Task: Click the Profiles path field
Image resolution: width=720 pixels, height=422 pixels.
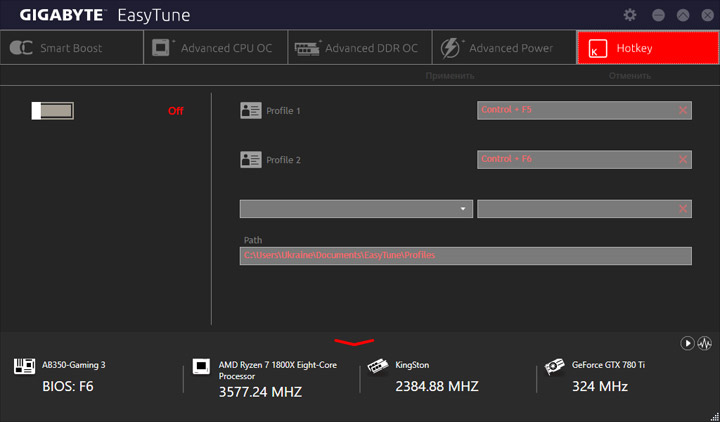Action: tap(466, 256)
